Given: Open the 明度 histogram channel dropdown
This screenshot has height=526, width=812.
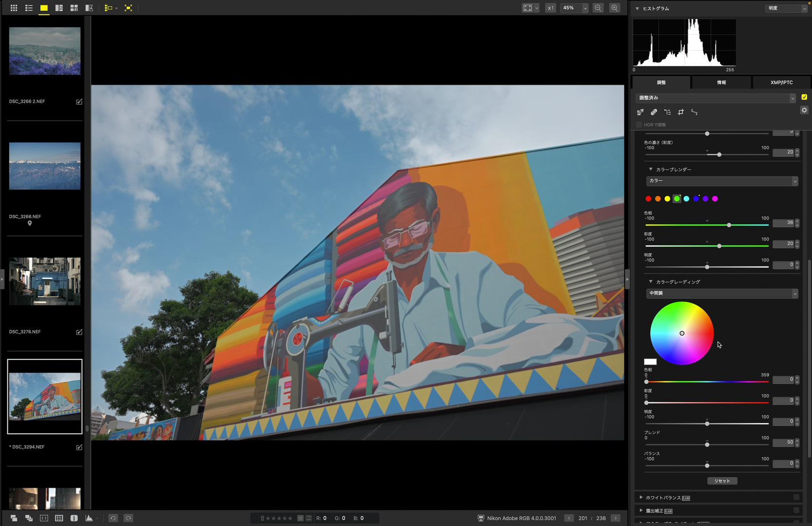Looking at the screenshot, I should pos(786,8).
